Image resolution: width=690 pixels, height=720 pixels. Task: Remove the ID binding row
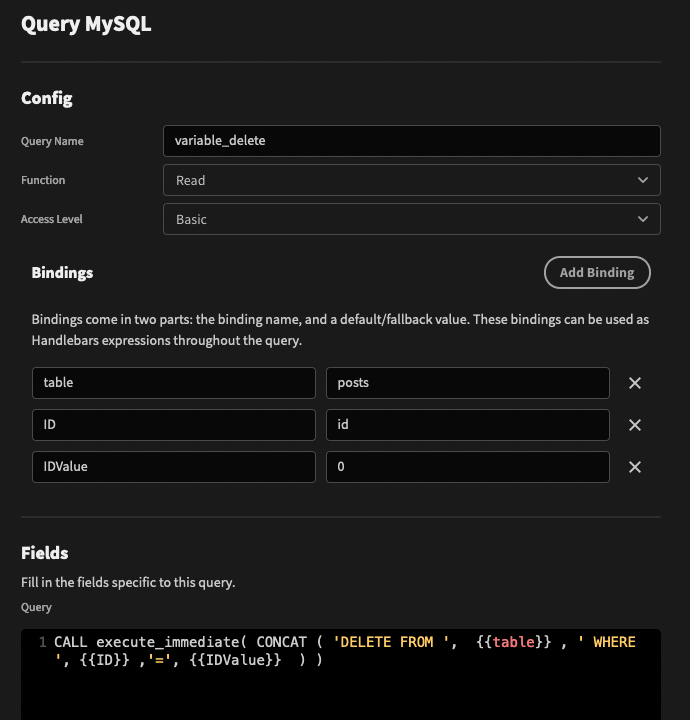(634, 425)
